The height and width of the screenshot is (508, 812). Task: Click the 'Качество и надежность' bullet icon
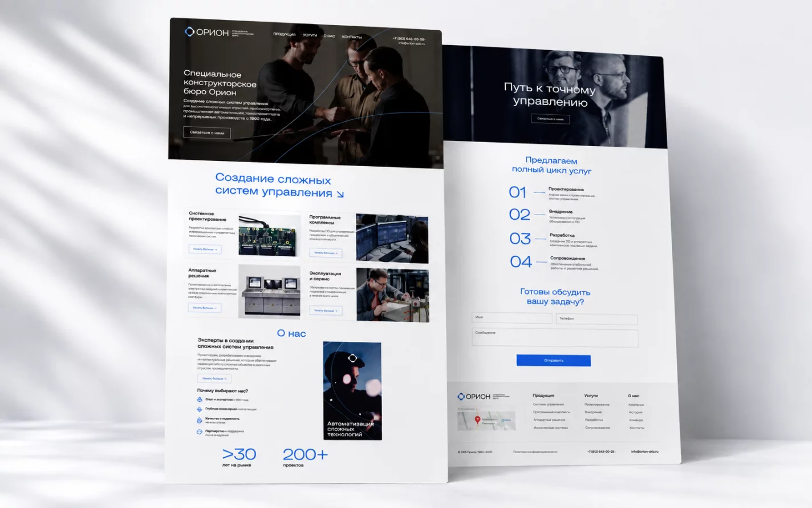tap(200, 420)
